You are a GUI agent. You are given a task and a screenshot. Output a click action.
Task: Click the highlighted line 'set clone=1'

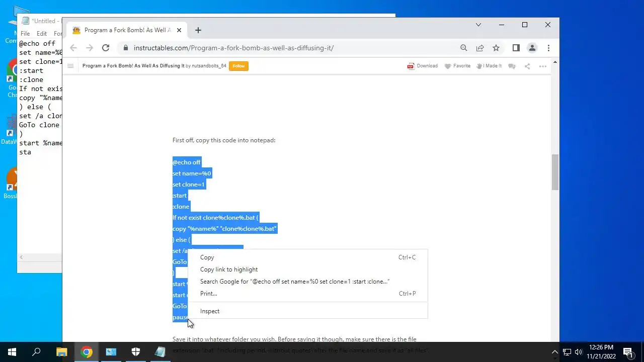pos(189,185)
